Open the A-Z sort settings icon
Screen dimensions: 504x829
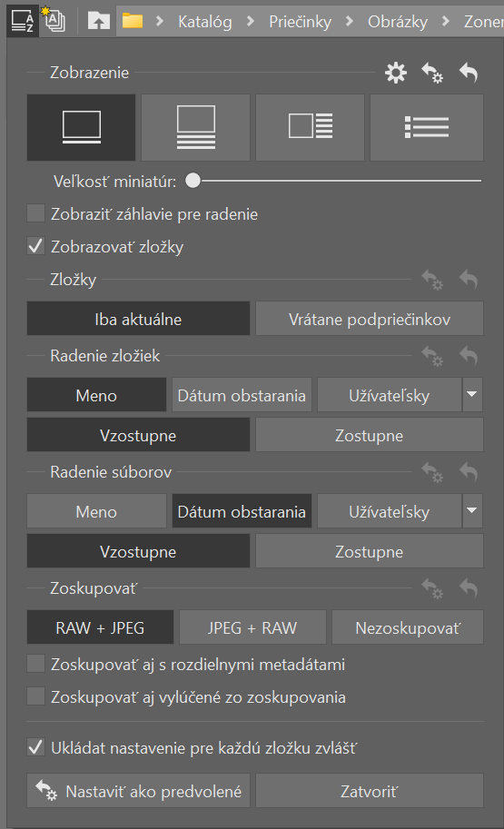coord(22,20)
